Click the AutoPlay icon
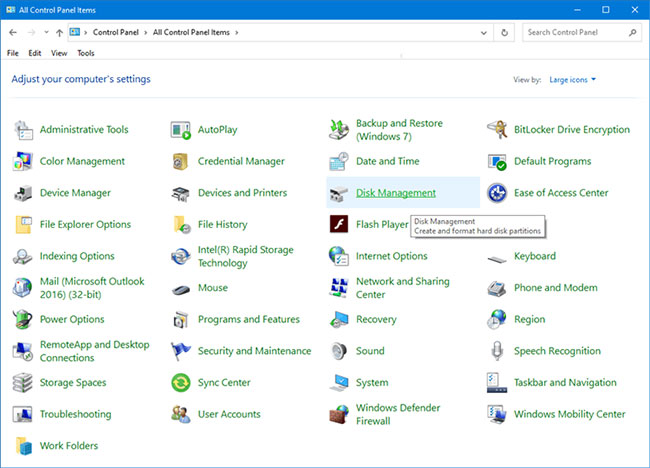This screenshot has height=468, width=650. pos(181,130)
